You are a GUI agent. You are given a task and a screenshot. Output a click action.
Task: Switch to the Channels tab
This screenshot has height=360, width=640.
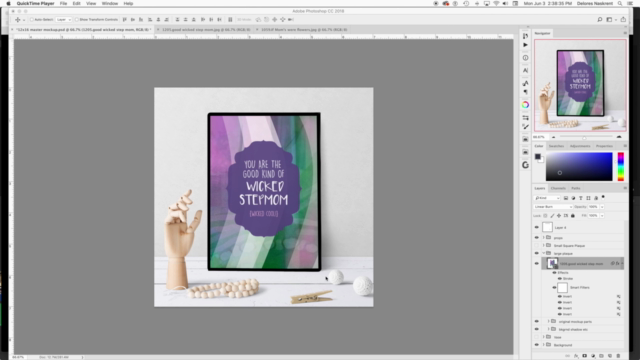click(558, 188)
